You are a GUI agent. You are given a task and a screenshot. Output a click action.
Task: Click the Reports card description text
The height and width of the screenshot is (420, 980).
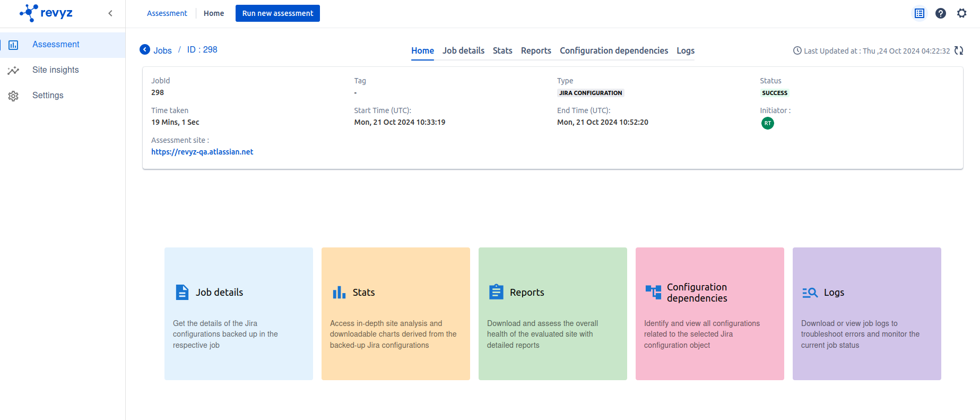(542, 334)
